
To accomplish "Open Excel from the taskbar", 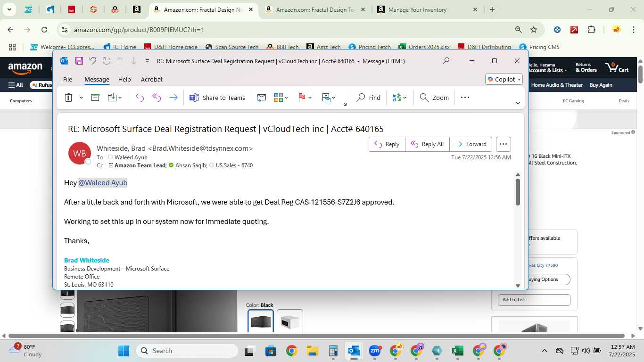I will pos(457,351).
